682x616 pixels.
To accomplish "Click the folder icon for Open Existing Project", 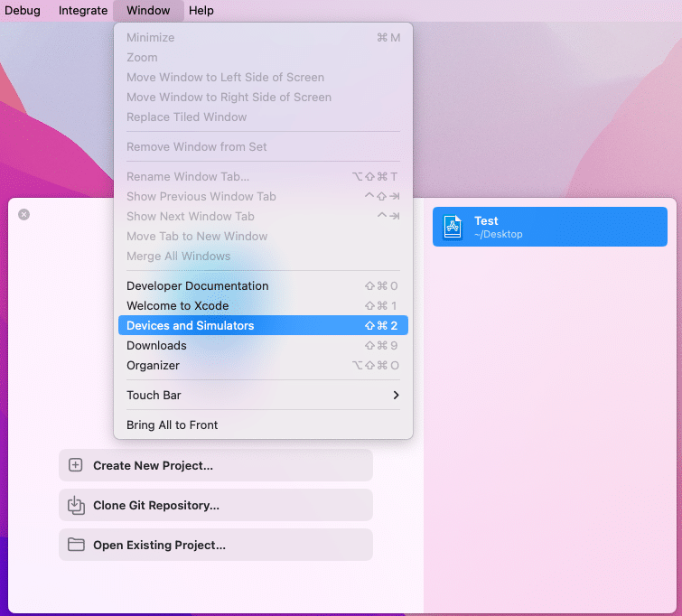I will [x=76, y=546].
